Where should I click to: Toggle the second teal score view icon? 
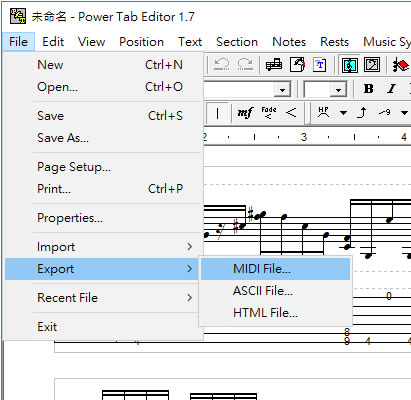pyautogui.click(x=372, y=65)
